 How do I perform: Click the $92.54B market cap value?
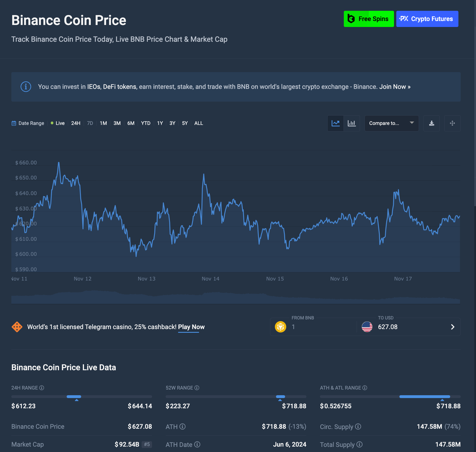point(127,444)
